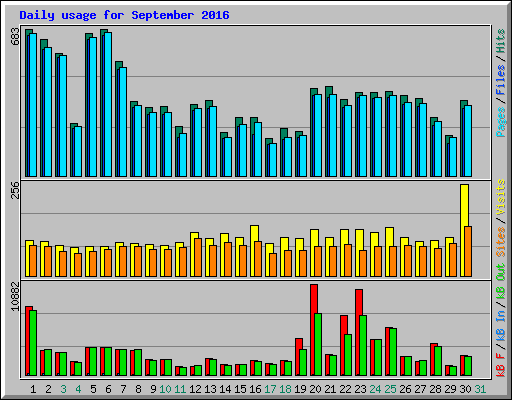Click the day 1 green kB bar
This screenshot has width=512, height=400.
tap(33, 343)
